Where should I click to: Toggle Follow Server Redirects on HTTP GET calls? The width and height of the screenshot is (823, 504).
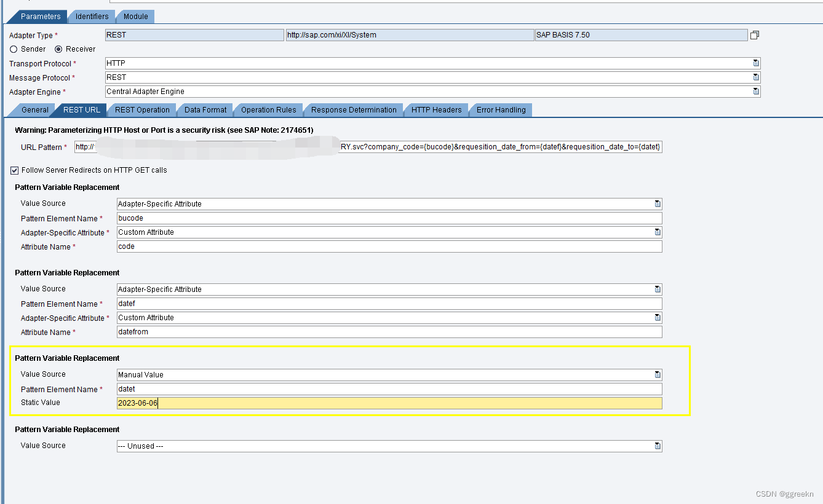tap(14, 170)
